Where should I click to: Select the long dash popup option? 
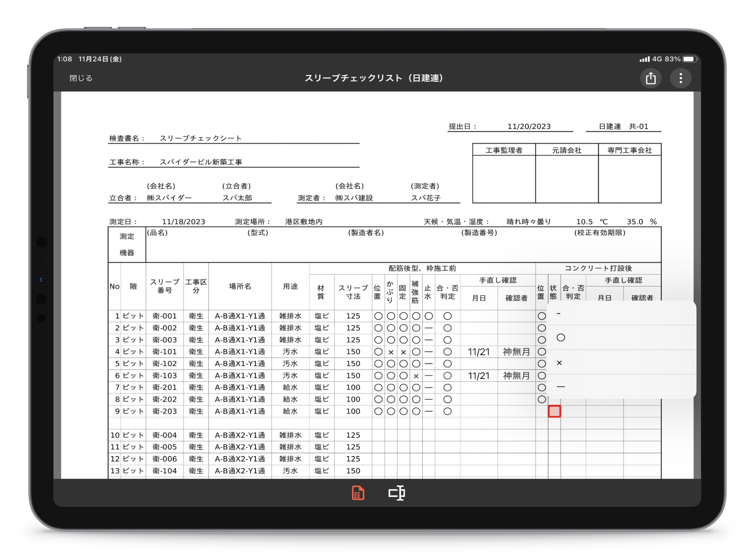click(x=561, y=387)
